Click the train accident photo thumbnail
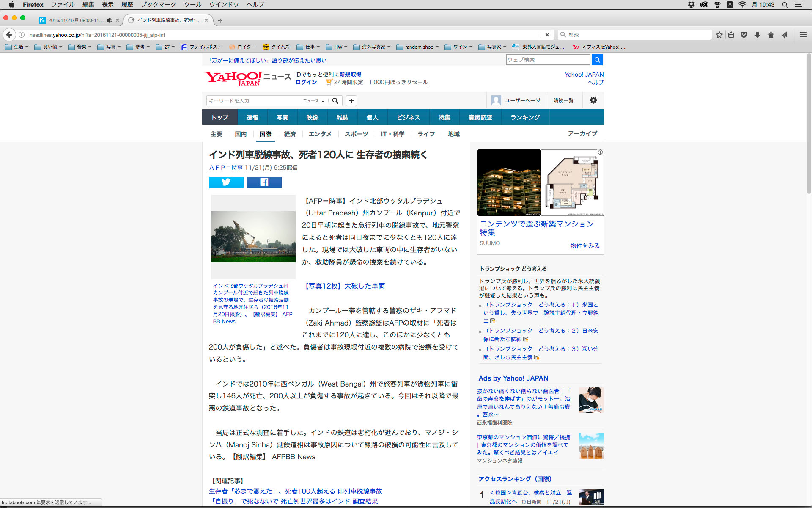This screenshot has width=812, height=508. coord(253,237)
